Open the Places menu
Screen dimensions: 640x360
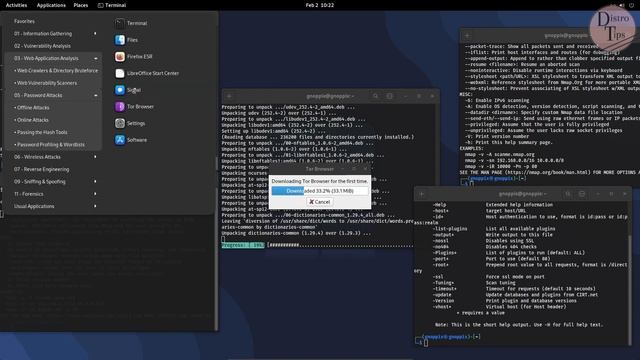[81, 5]
